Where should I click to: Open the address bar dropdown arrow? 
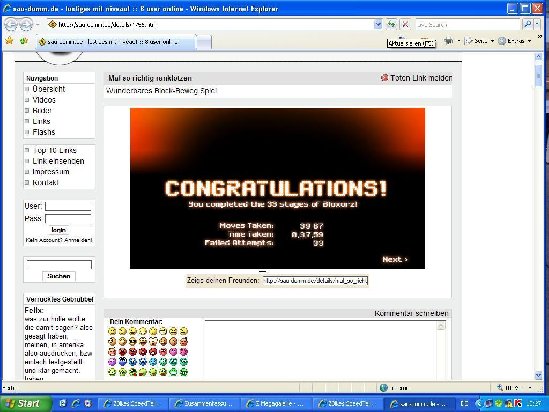[378, 24]
